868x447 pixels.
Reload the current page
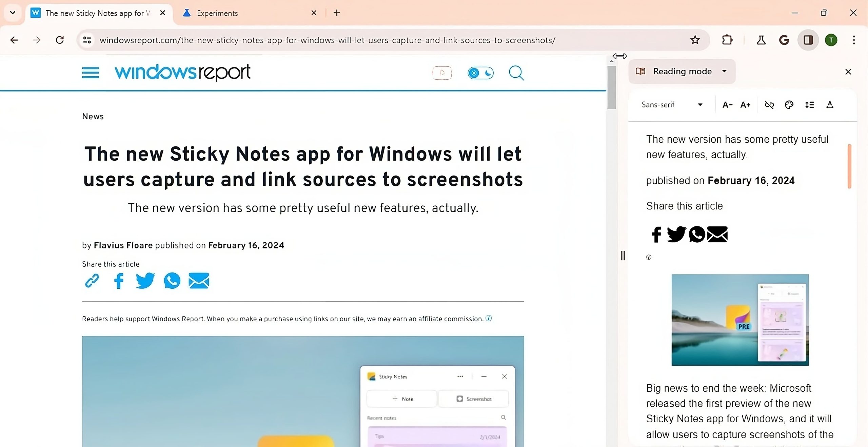click(60, 40)
